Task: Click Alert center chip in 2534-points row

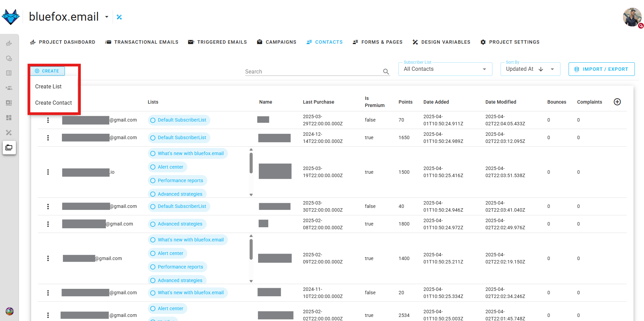Action: (167, 308)
